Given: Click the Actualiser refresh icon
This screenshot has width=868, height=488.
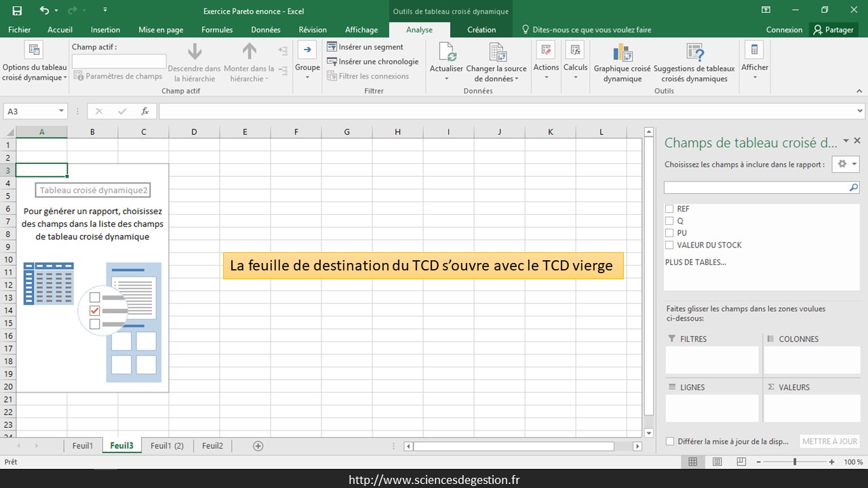Looking at the screenshot, I should [446, 53].
